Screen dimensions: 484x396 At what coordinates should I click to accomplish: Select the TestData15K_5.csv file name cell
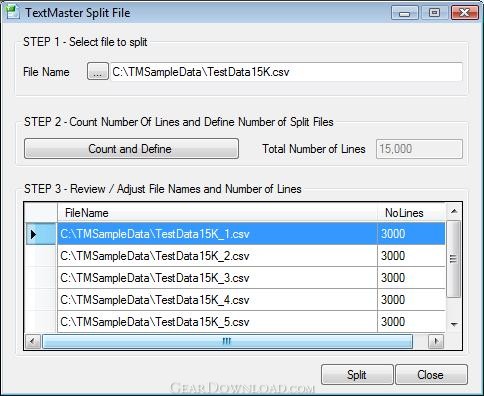point(217,322)
